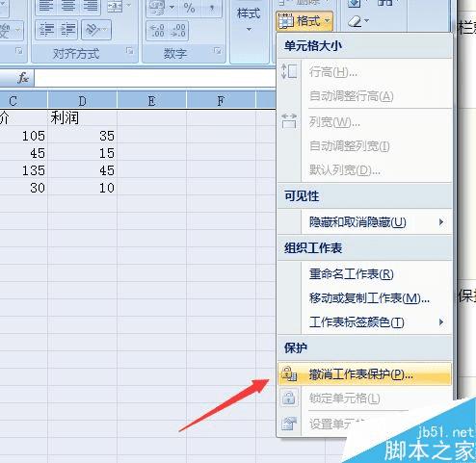Click the align left icon

pos(46,6)
